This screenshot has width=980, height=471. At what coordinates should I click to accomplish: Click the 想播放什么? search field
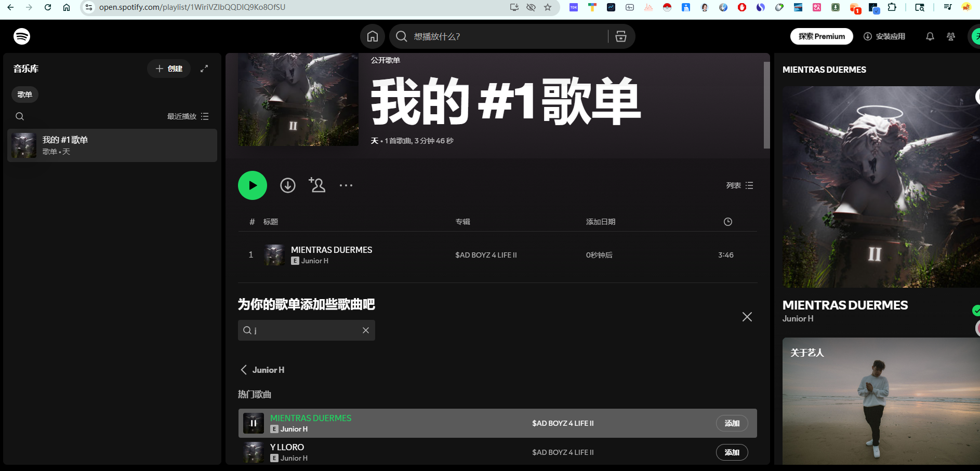point(499,36)
